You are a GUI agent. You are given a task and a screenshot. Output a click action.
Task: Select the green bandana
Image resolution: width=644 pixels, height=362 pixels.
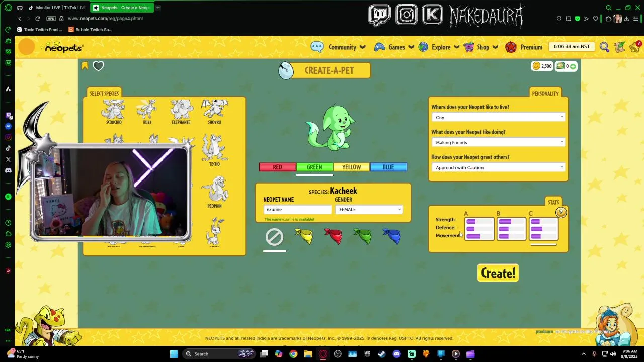coord(362,236)
